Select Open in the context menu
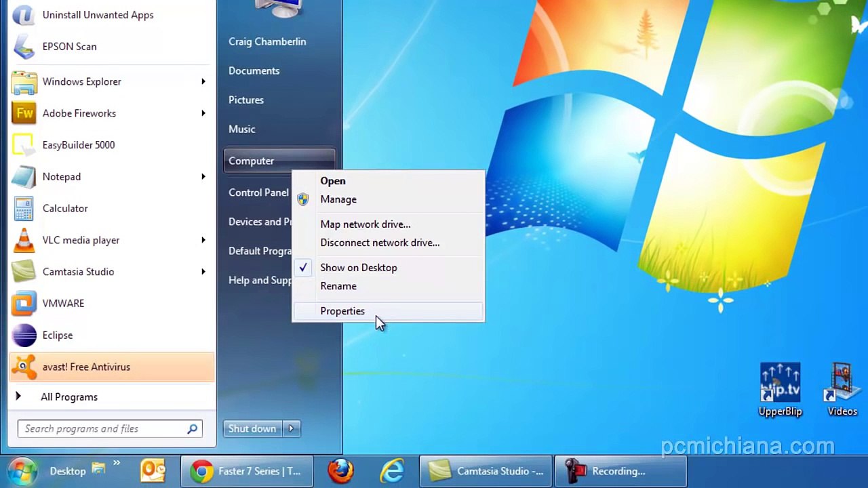Image resolution: width=868 pixels, height=488 pixels. coord(333,181)
